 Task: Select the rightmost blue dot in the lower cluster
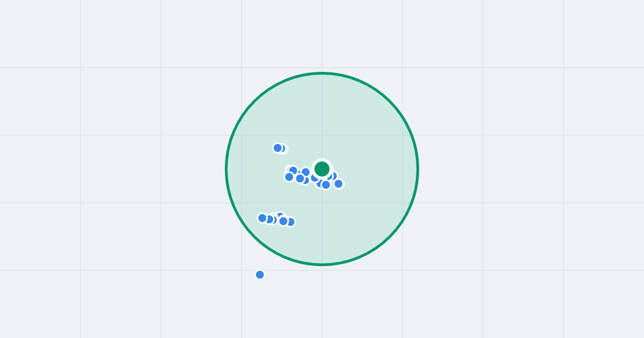pos(290,222)
